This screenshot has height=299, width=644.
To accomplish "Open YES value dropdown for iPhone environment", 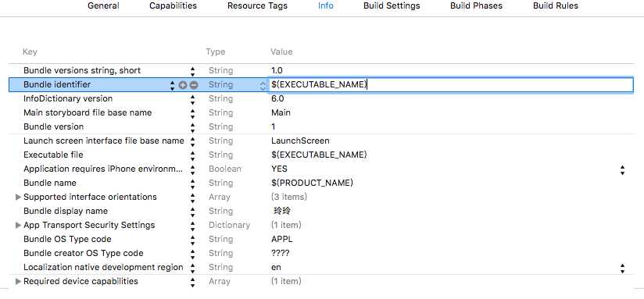I will pos(623,169).
